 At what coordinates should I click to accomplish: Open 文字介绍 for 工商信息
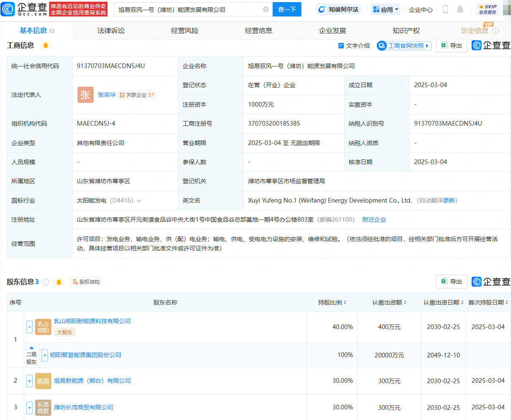(x=354, y=46)
